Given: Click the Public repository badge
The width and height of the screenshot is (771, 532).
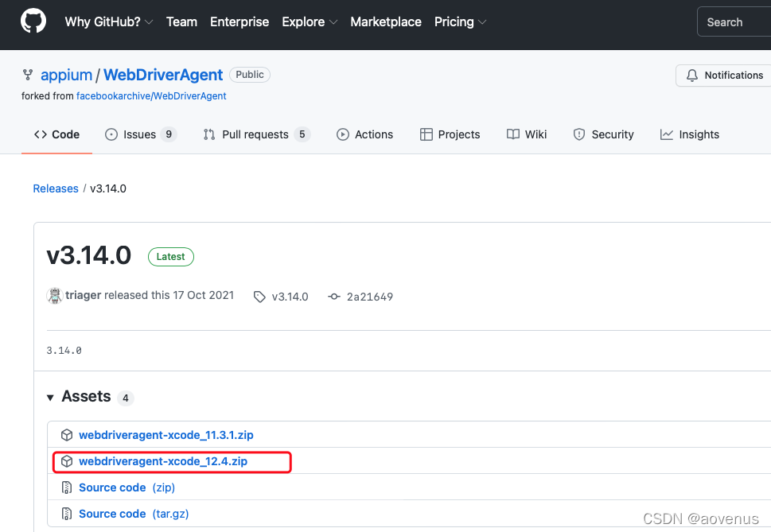Looking at the screenshot, I should tap(250, 75).
